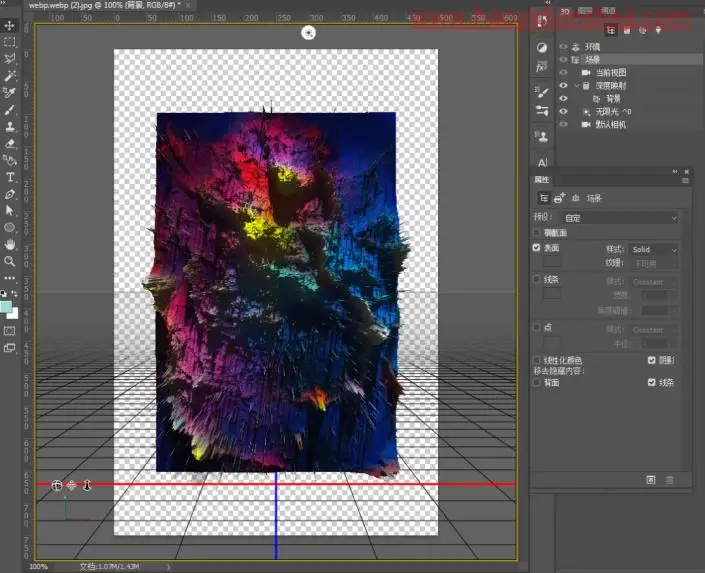The width and height of the screenshot is (705, 573).
Task: Filter 3D panel by lights
Action: pos(658,31)
